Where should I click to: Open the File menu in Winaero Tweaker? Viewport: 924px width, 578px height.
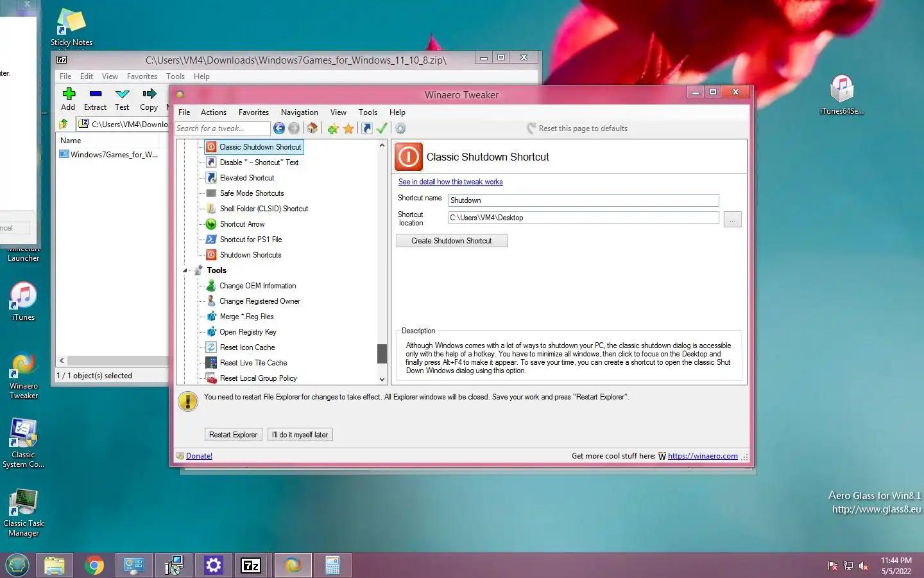point(184,112)
